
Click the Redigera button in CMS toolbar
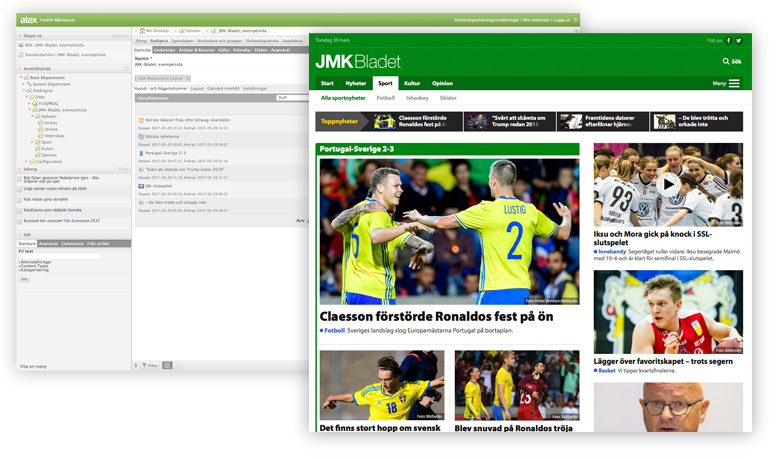coord(159,41)
